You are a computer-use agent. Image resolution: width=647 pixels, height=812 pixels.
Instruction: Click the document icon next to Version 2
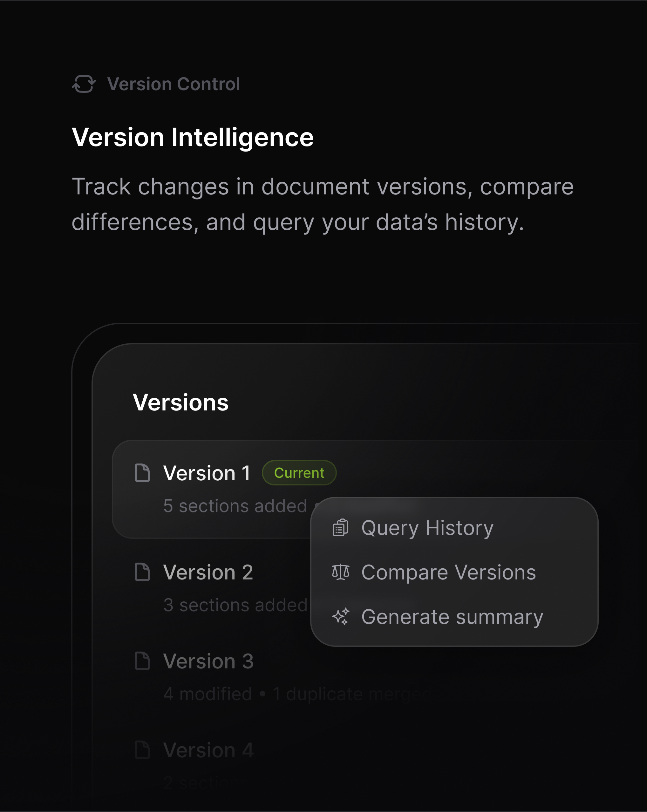[x=142, y=572]
